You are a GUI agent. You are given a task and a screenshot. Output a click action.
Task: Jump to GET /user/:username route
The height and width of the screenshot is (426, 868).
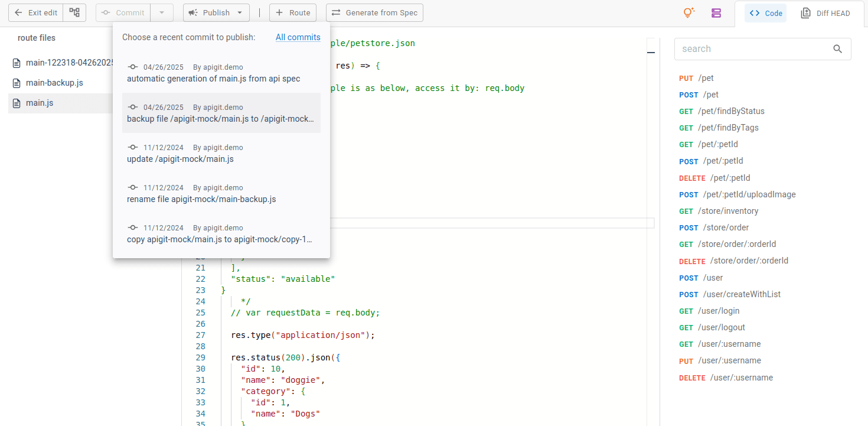[720, 344]
